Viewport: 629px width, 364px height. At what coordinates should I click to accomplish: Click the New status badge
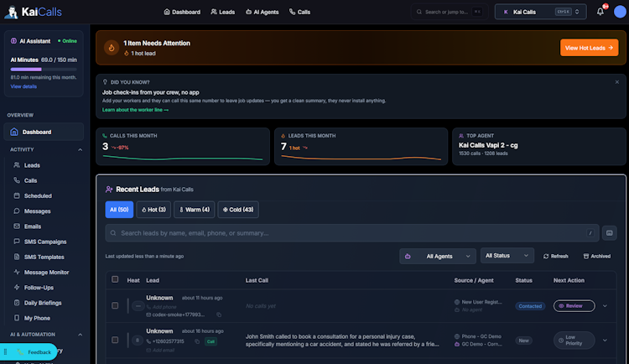tap(523, 341)
